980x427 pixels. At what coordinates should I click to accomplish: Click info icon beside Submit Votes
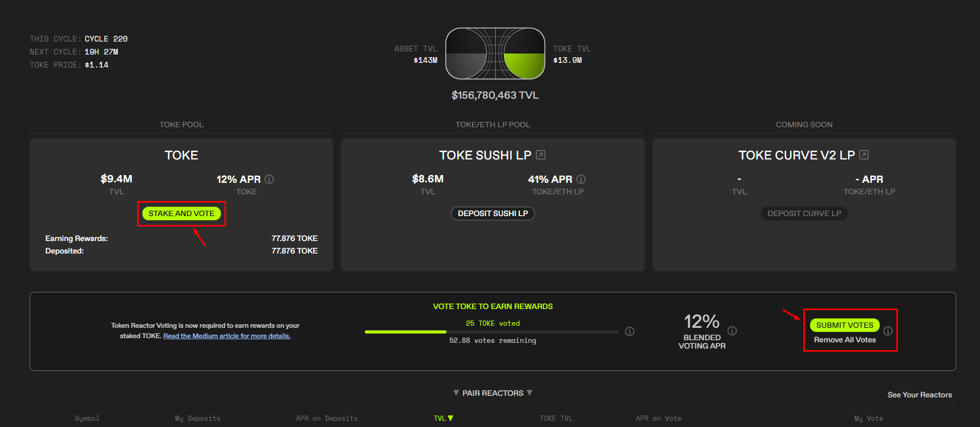888,331
